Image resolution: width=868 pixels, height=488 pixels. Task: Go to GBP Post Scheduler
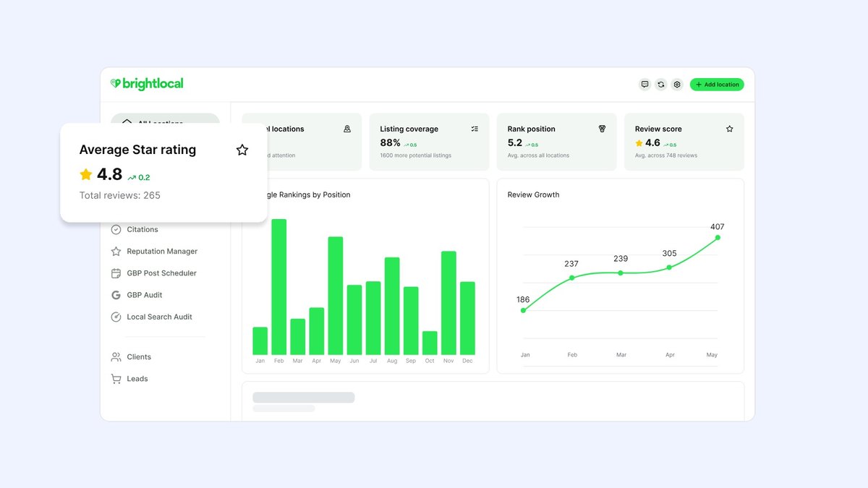point(161,273)
